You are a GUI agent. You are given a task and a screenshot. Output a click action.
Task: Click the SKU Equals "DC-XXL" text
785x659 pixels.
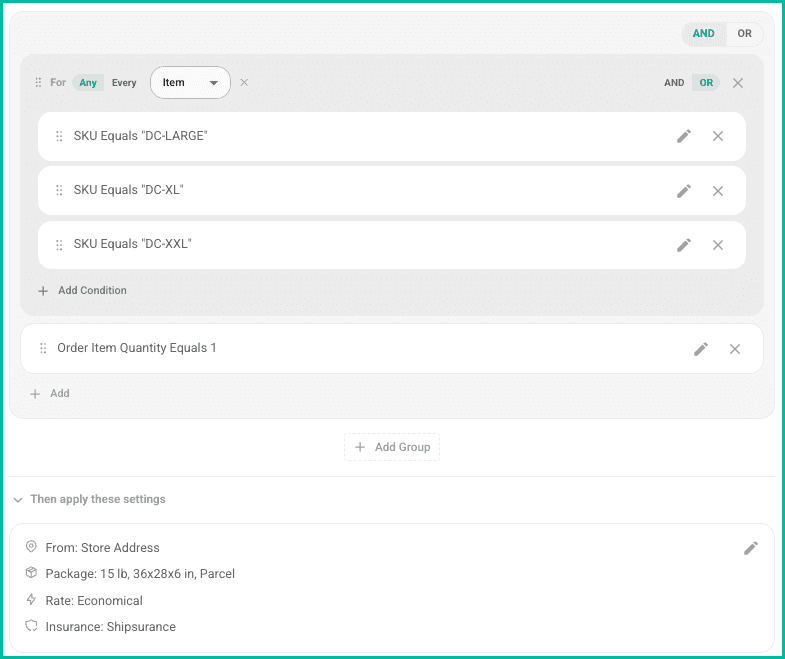click(x=132, y=244)
